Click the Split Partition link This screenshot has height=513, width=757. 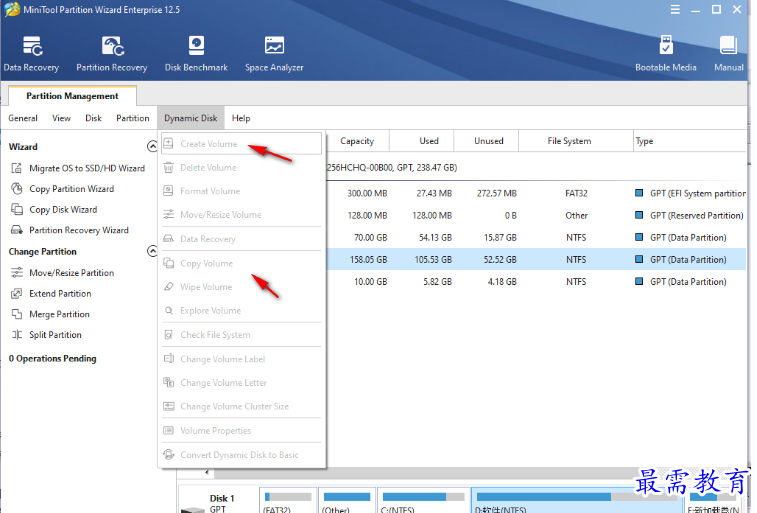56,335
